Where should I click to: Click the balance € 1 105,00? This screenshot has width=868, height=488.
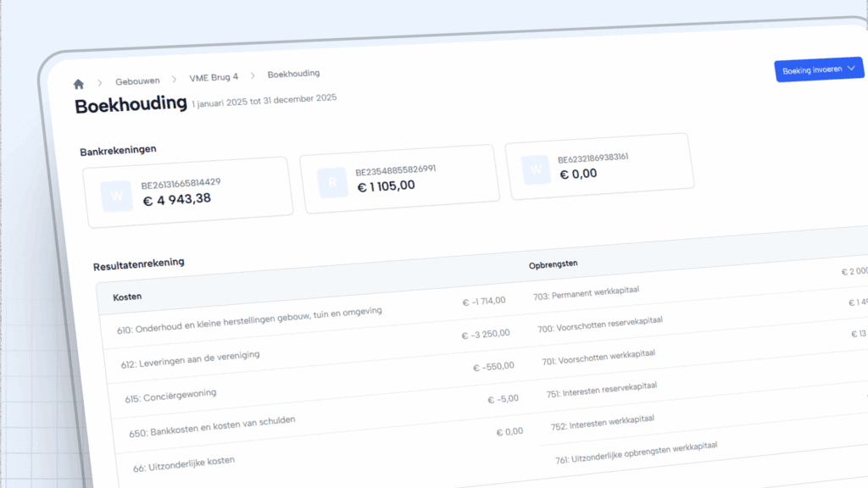pyautogui.click(x=387, y=186)
